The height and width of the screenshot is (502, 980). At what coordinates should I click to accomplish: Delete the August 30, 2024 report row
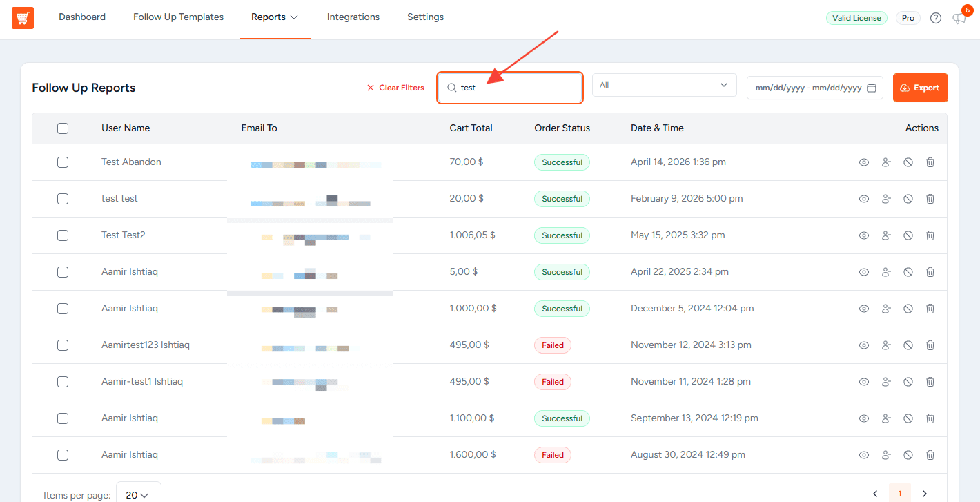pyautogui.click(x=930, y=455)
